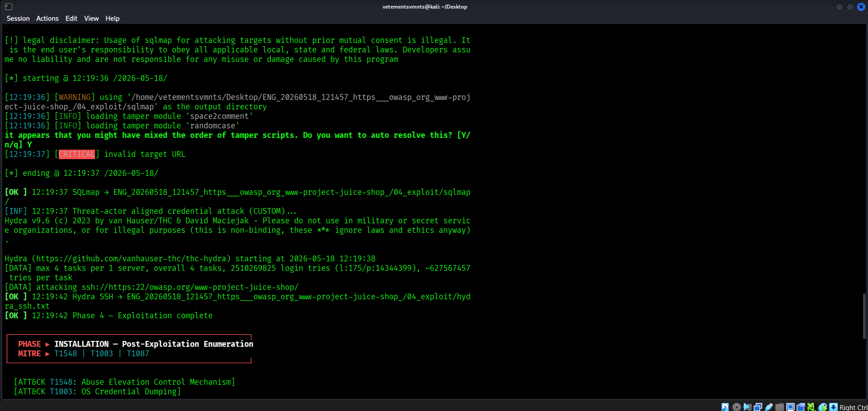Click 'Abuse Elevation Control Mechanism' ATT&CK line
Viewport: 868px width, 411px height.
[x=124, y=382]
